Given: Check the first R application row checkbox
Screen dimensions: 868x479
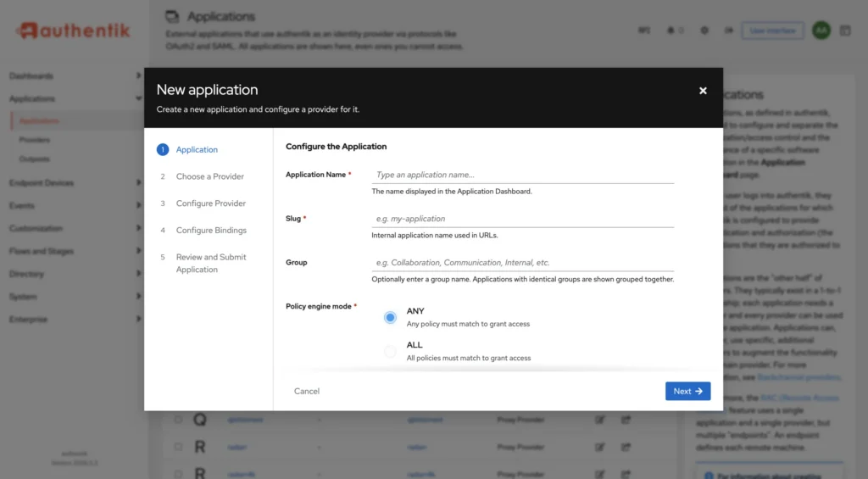Looking at the screenshot, I should 178,446.
